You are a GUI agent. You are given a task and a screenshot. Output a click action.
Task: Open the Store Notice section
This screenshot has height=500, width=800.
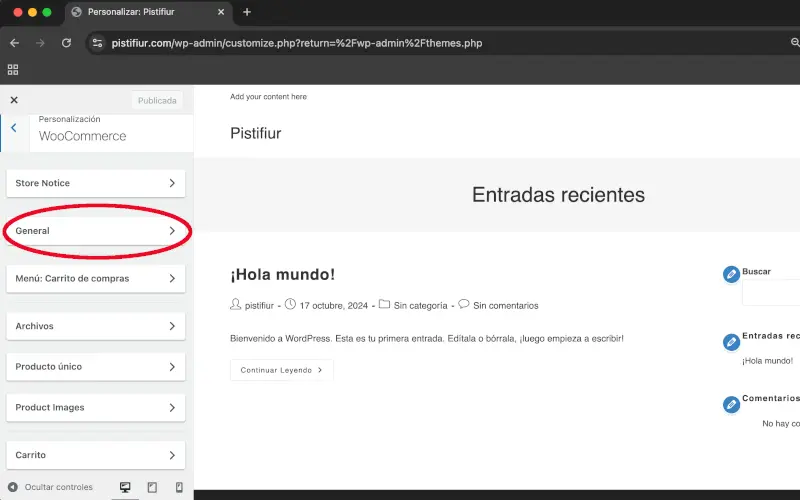(x=96, y=183)
